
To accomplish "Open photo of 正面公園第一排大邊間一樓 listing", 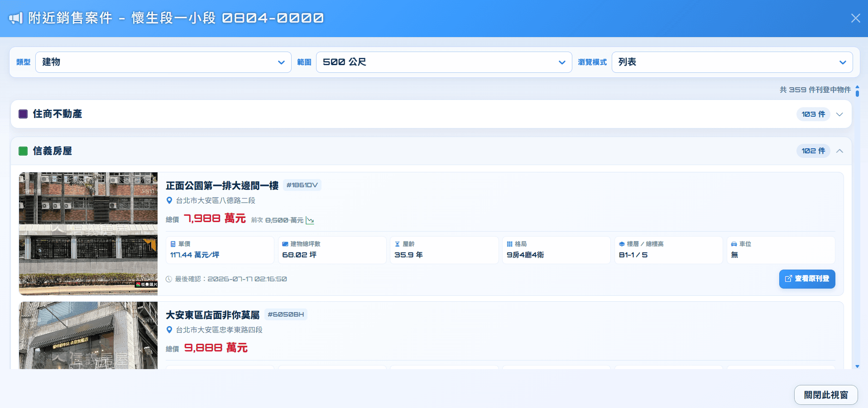I will [x=88, y=234].
